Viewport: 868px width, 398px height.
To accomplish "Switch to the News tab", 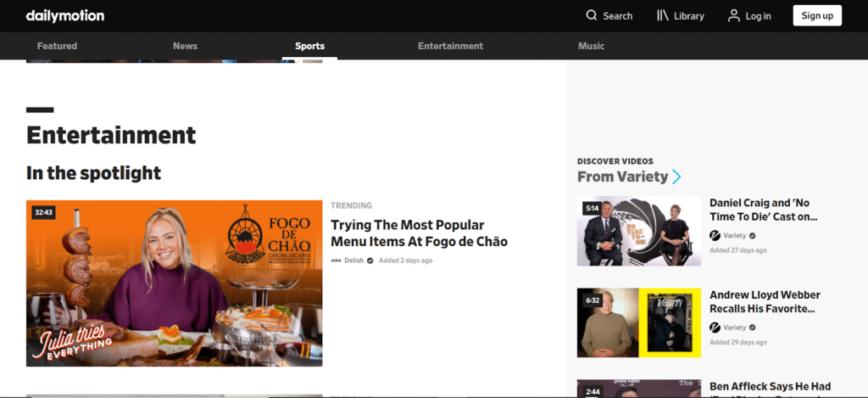I will tap(185, 46).
